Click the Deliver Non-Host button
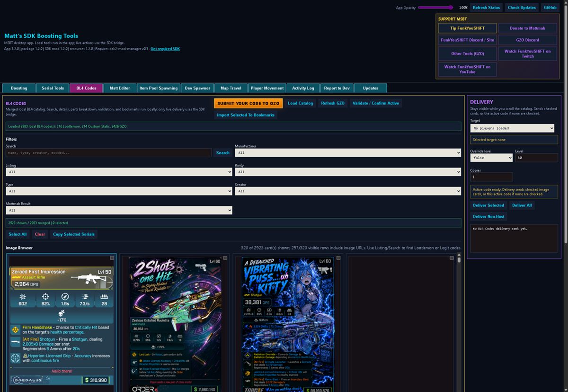Screen dimensions: 568x392 pyautogui.click(x=489, y=217)
